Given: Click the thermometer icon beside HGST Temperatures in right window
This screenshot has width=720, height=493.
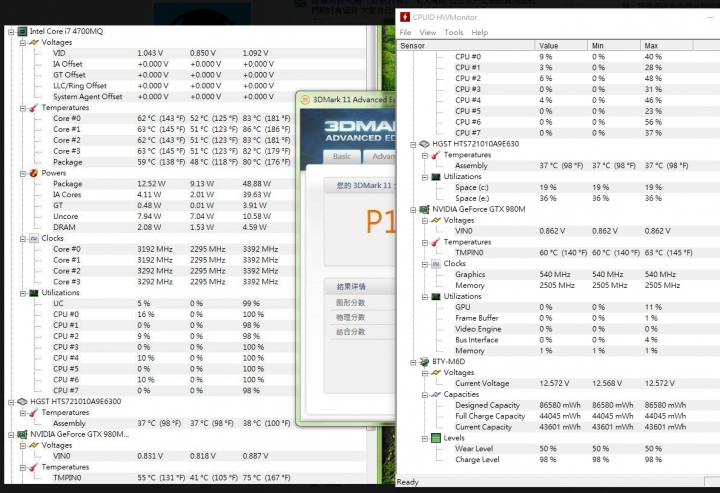Looking at the screenshot, I should click(435, 155).
